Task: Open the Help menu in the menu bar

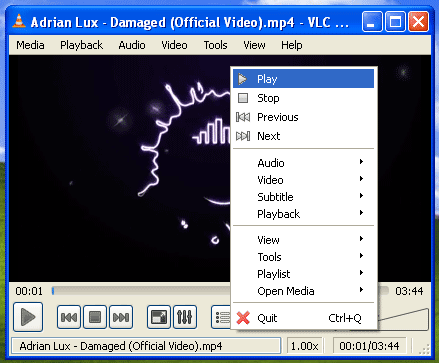Action: 292,45
